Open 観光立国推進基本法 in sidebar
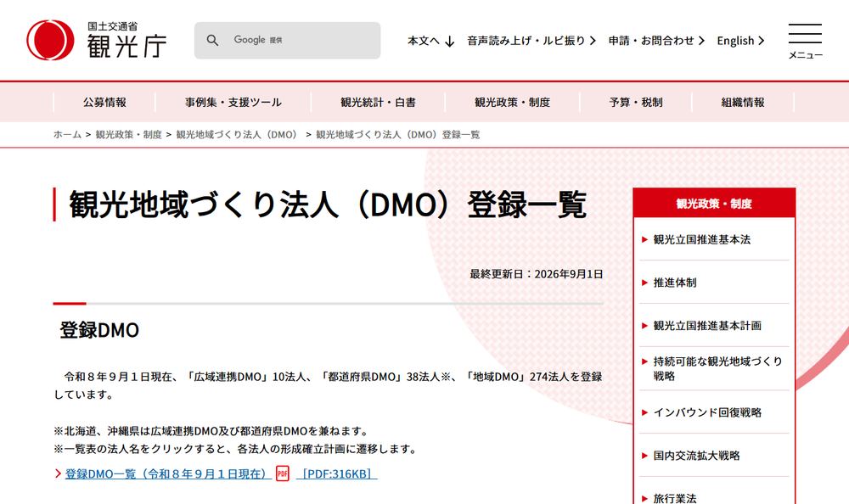Viewport: 849px width, 504px height. pyautogui.click(x=702, y=239)
